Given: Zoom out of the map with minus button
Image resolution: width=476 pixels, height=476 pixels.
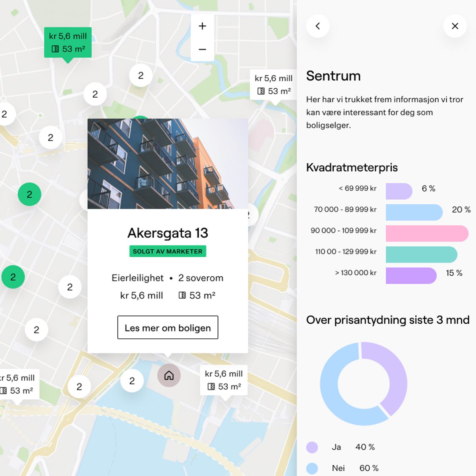Looking at the screenshot, I should click(202, 50).
